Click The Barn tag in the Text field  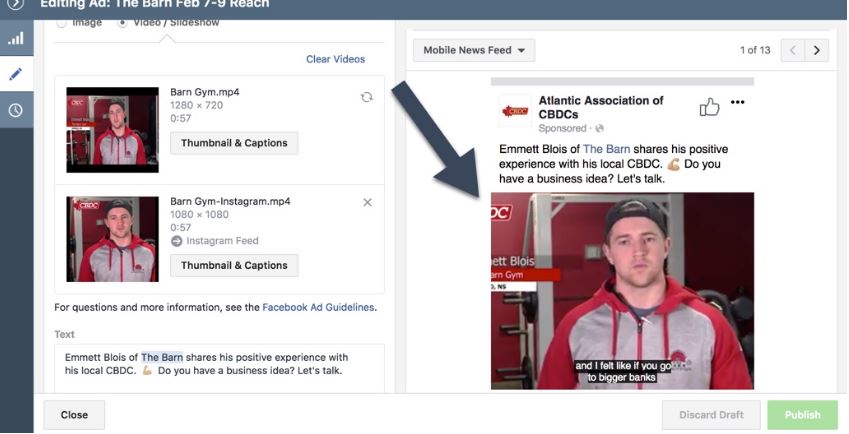[162, 357]
